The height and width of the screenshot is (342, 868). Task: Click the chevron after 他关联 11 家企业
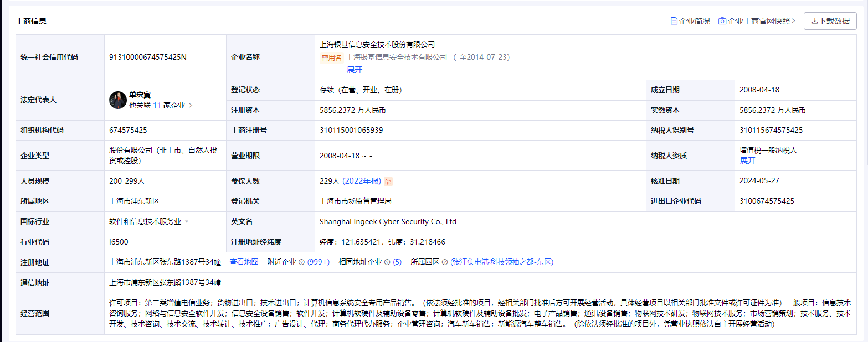click(191, 105)
